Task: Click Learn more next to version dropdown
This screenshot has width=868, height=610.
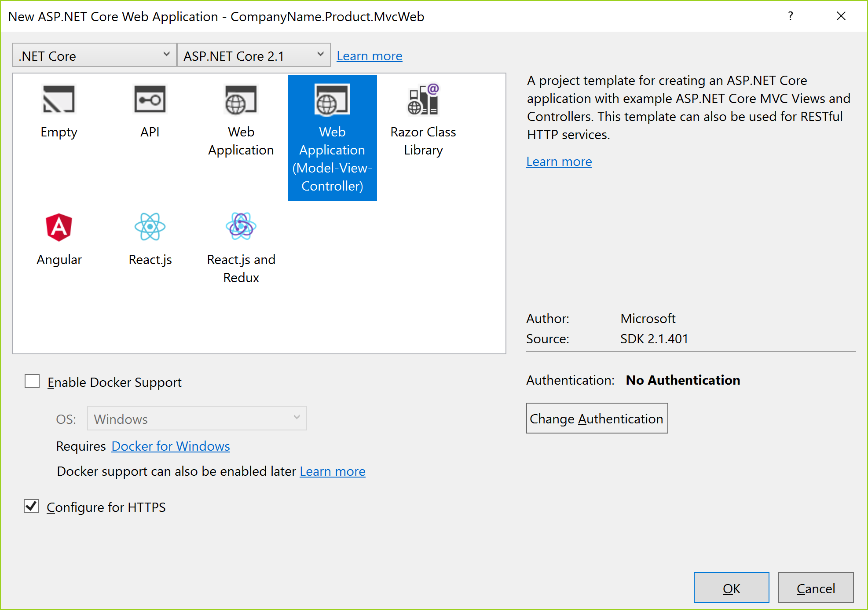Action: 369,56
